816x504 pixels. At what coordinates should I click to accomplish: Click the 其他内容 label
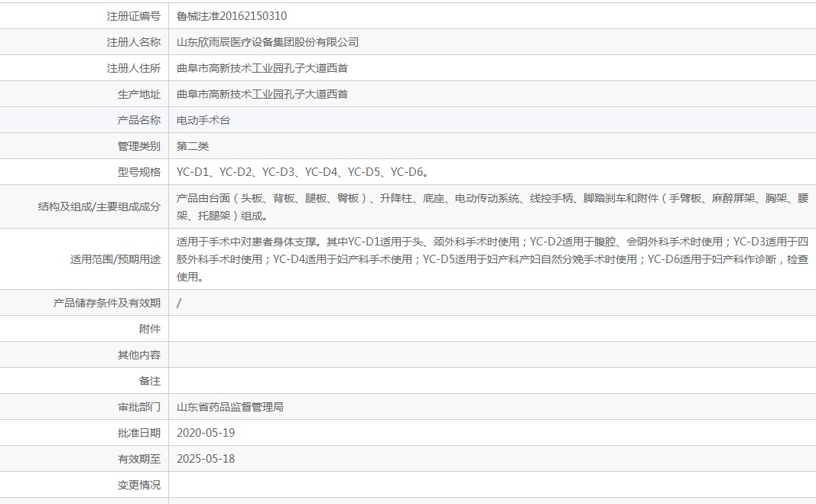point(139,355)
